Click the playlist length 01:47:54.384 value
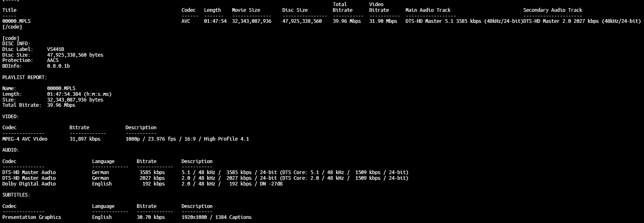Screen dimensions: 644x223 coord(79,94)
